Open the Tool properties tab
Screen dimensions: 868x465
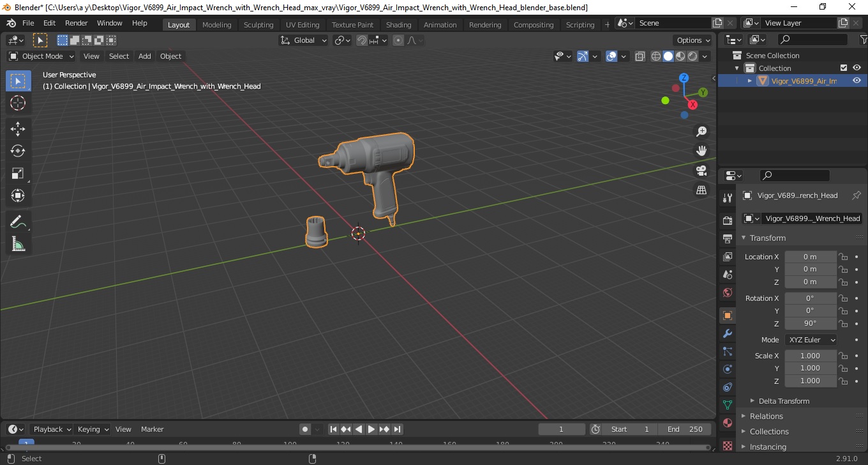click(727, 198)
